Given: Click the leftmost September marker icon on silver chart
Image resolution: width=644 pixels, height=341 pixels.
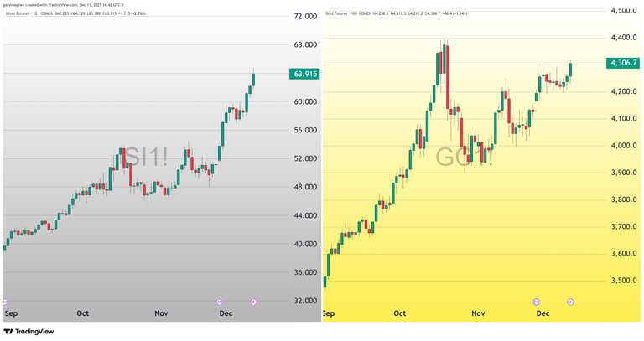Looking at the screenshot, I should 6,301.
